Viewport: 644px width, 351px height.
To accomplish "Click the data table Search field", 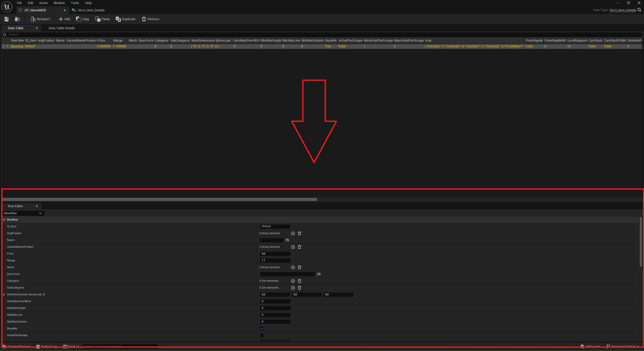I will [x=322, y=34].
